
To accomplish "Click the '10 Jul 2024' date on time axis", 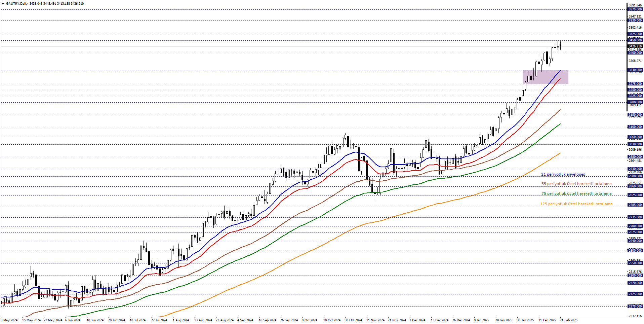I will pyautogui.click(x=137, y=320).
